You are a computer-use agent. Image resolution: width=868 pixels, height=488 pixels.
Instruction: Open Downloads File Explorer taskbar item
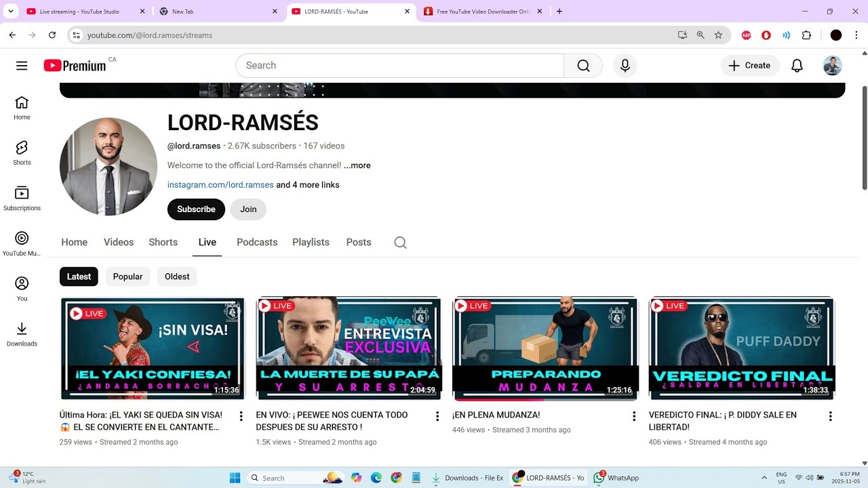click(x=468, y=478)
